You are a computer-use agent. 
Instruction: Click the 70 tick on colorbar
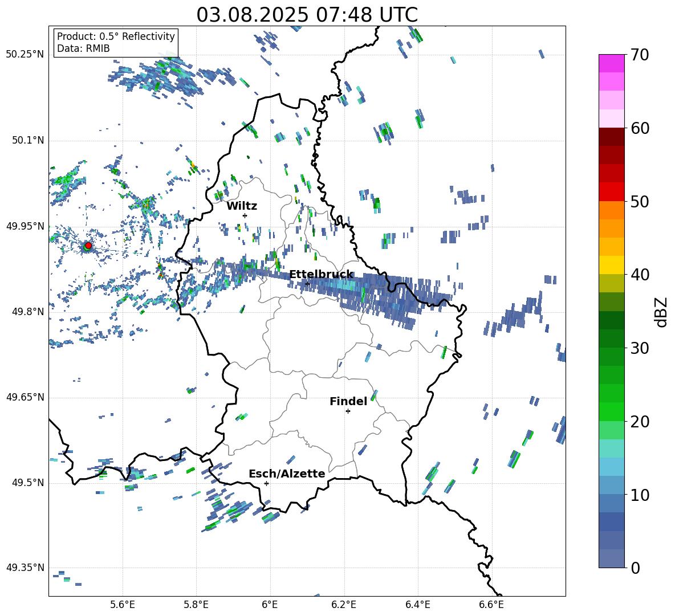click(640, 55)
